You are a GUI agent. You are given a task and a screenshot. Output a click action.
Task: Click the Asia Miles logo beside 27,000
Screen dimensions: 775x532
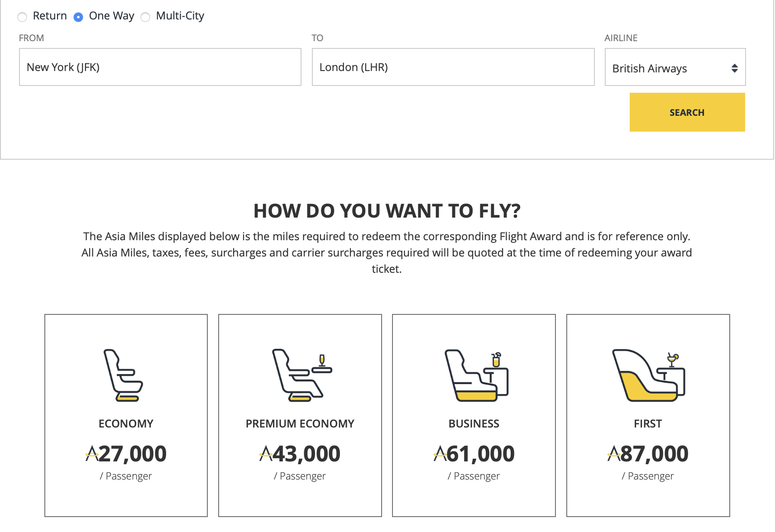92,454
